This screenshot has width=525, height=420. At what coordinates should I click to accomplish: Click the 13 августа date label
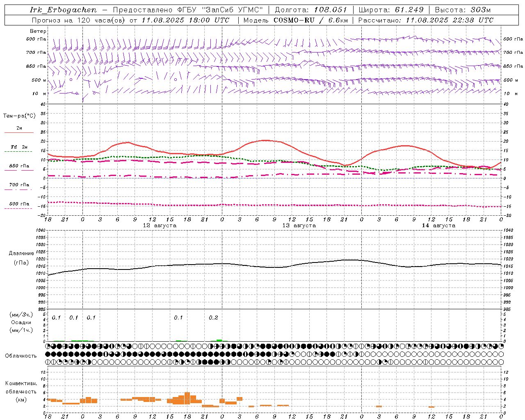(299, 226)
